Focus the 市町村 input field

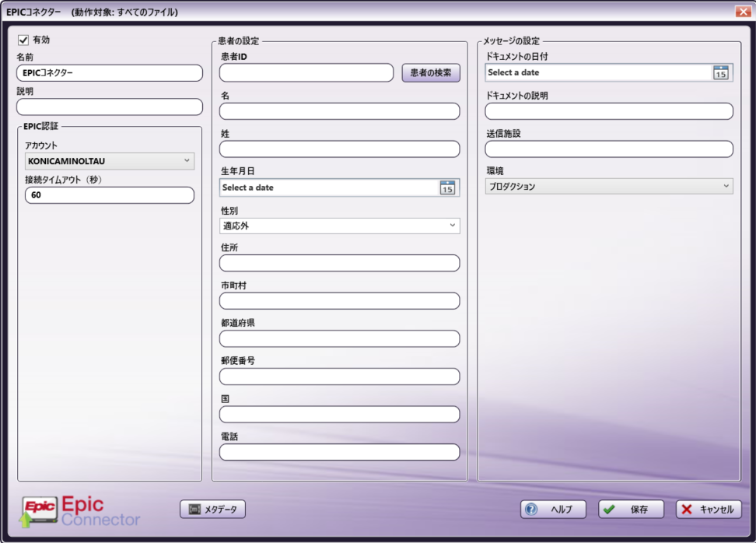(x=339, y=301)
